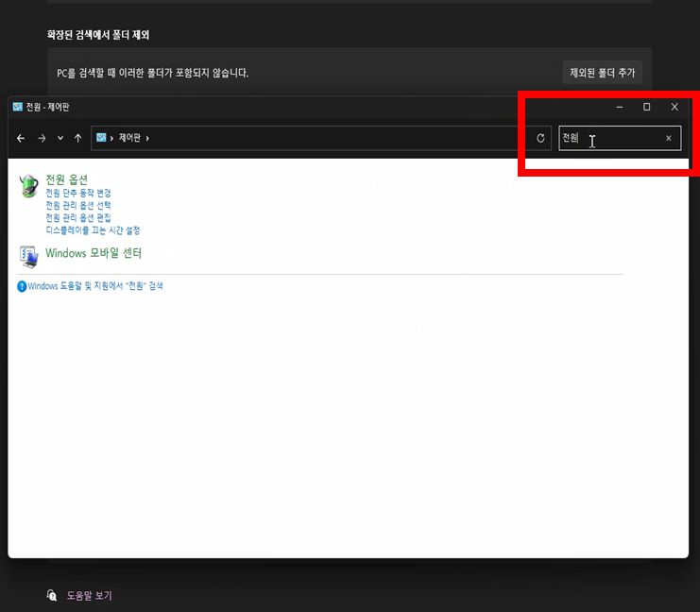The image size is (700, 612).
Task: Search Windows help for 전원
Action: click(x=95, y=285)
